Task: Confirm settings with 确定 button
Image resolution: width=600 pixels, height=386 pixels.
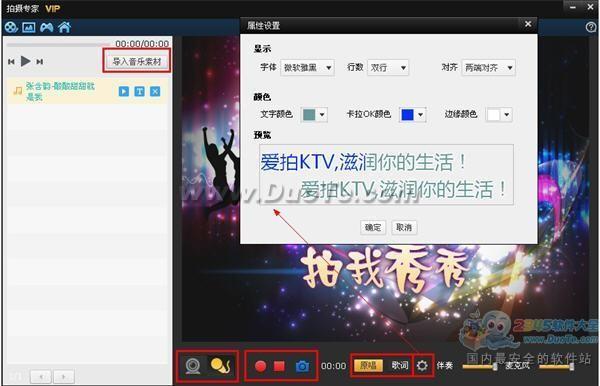Action: click(x=373, y=228)
